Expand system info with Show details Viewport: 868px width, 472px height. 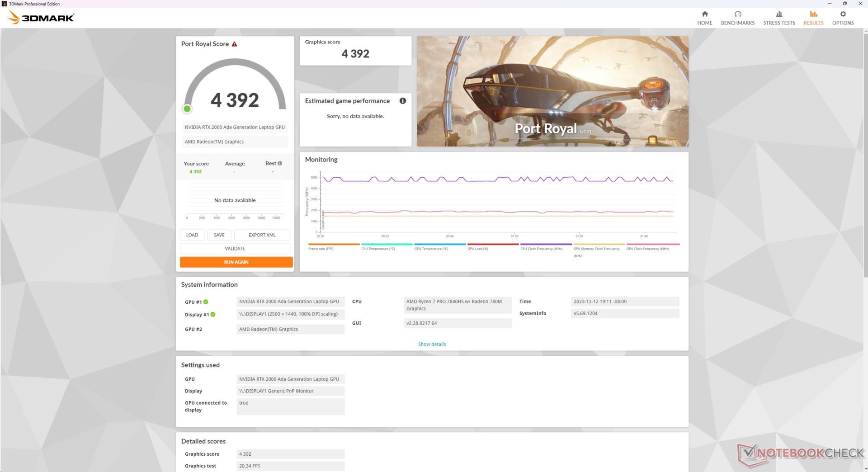[x=432, y=345]
